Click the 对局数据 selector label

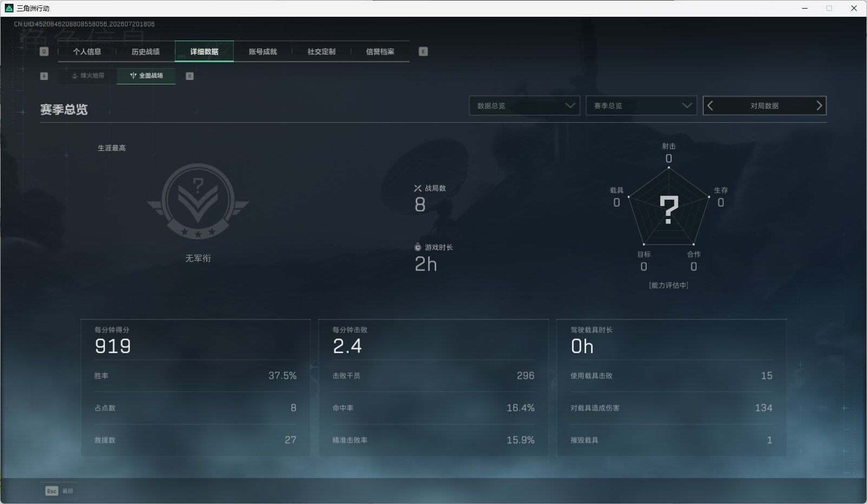point(764,106)
